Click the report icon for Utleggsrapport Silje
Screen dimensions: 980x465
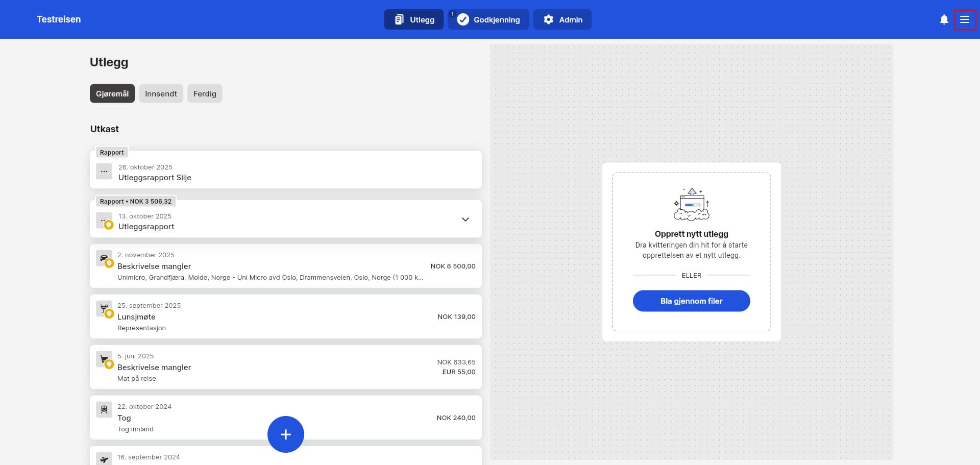click(104, 172)
